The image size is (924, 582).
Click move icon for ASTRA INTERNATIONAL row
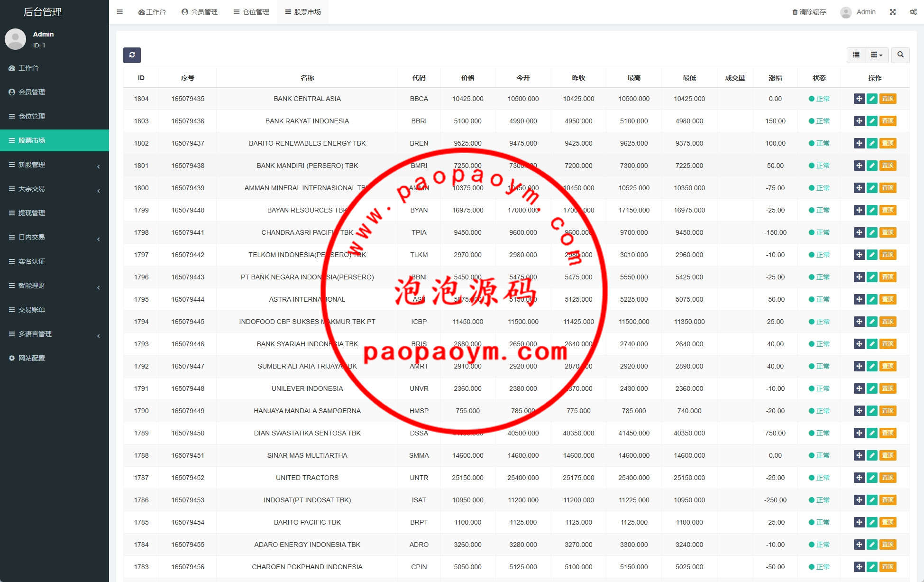(860, 299)
